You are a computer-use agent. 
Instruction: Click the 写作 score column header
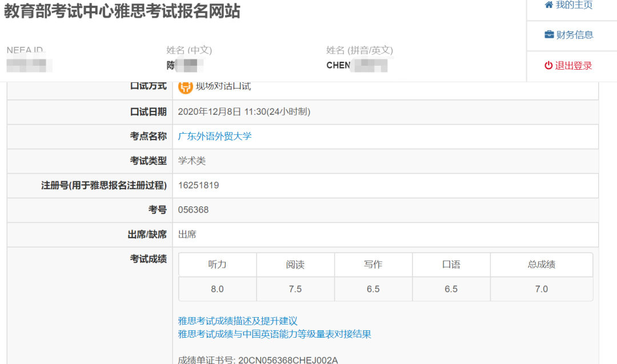point(373,265)
